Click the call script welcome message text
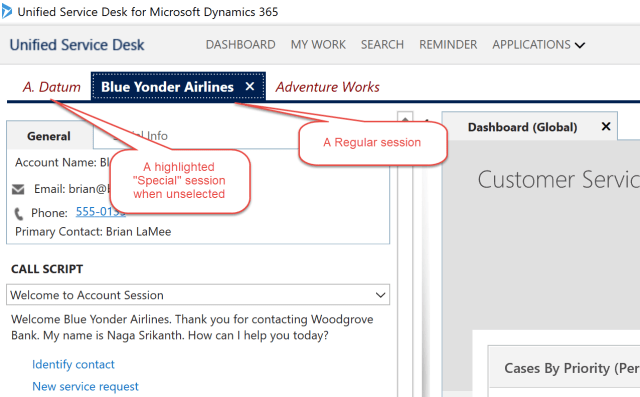 pyautogui.click(x=192, y=327)
